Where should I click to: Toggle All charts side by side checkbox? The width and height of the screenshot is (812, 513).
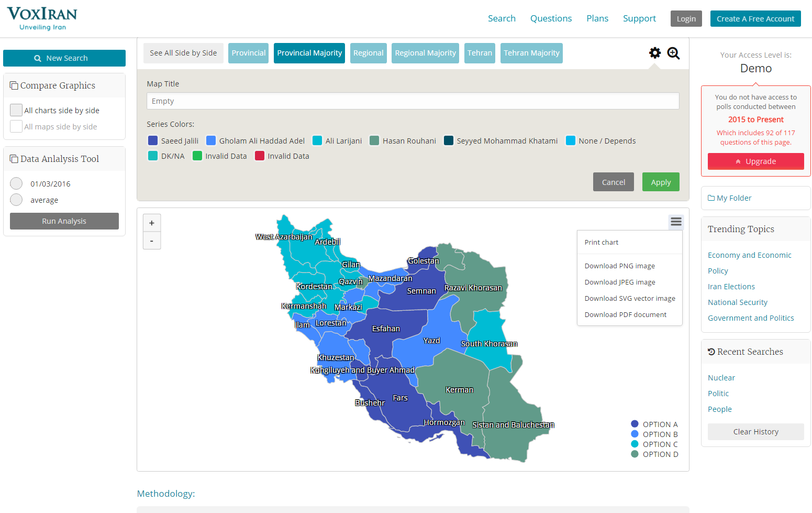click(16, 110)
